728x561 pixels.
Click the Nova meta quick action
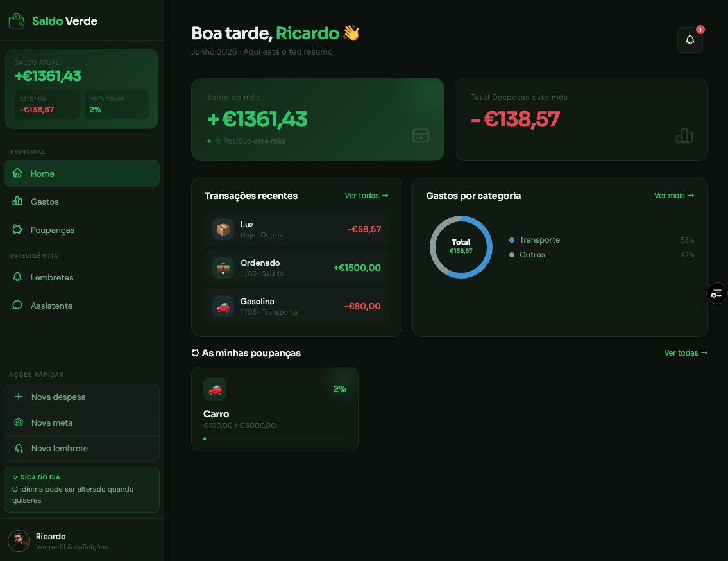click(x=81, y=422)
